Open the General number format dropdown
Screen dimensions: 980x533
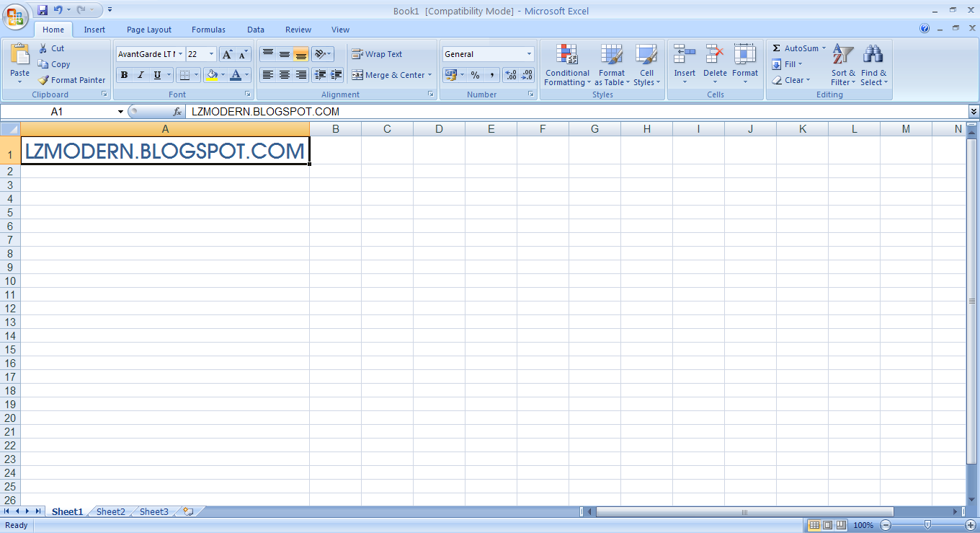coord(529,54)
